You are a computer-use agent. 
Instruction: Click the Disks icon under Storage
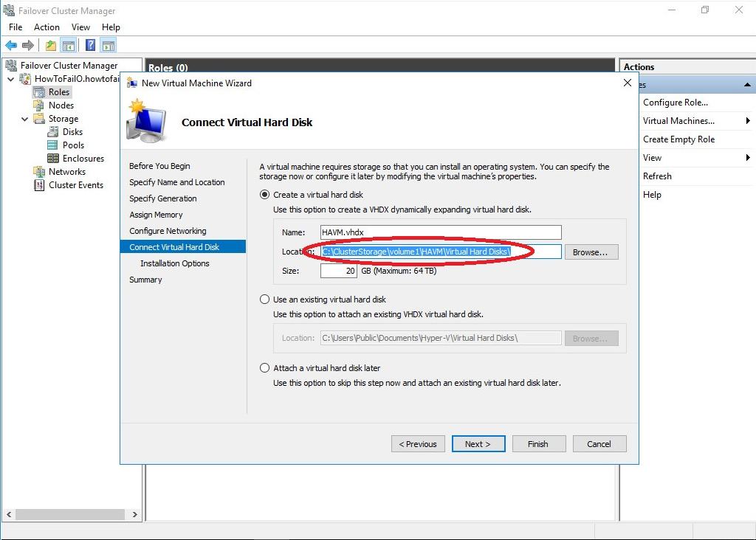53,131
